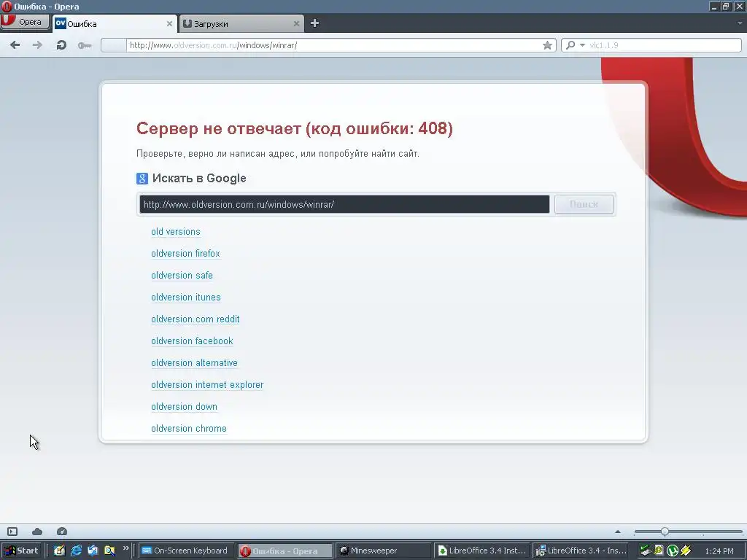Open the 'oldversion down' link
747x560 pixels.
(184, 407)
